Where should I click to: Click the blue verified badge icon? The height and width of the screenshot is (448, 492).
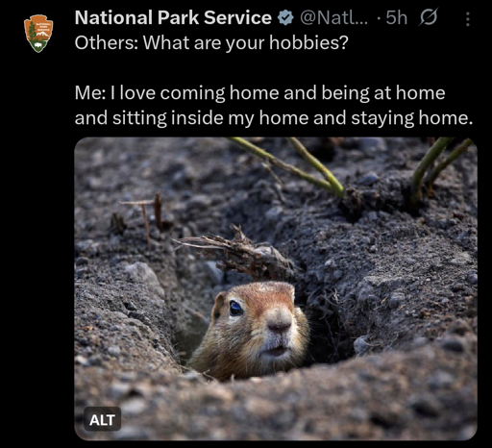[285, 17]
